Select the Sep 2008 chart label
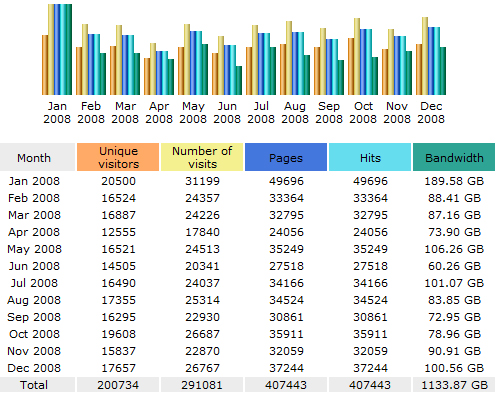Image resolution: width=500 pixels, height=396 pixels. tap(329, 113)
